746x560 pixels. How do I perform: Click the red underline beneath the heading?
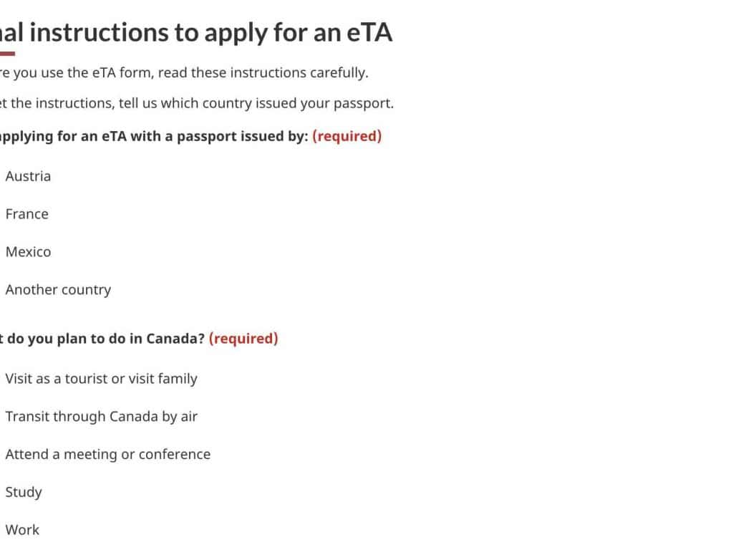point(6,54)
